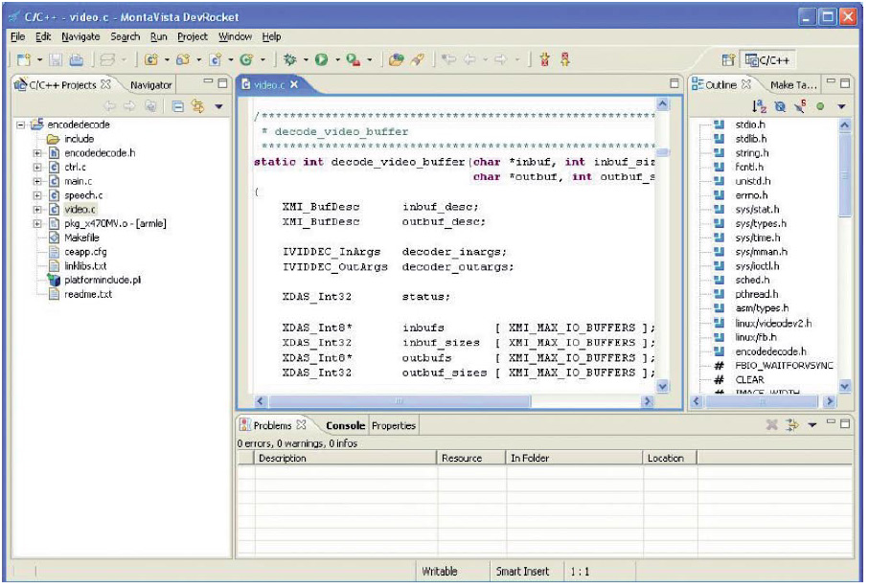Close the C/C++ Projects view tab
The height and width of the screenshot is (588, 869).
(105, 84)
